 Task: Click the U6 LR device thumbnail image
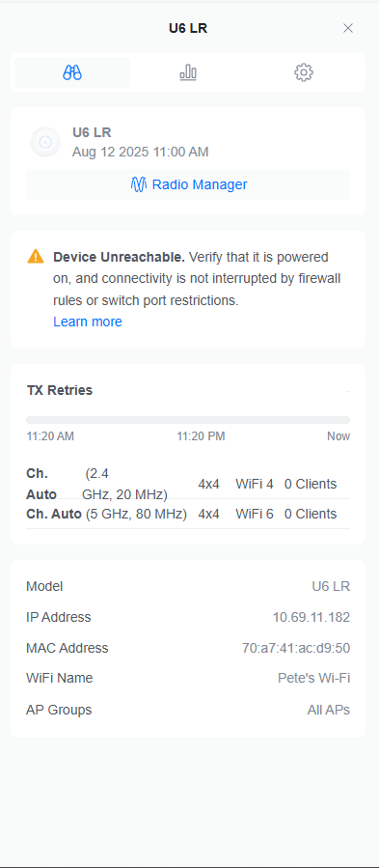tap(45, 142)
